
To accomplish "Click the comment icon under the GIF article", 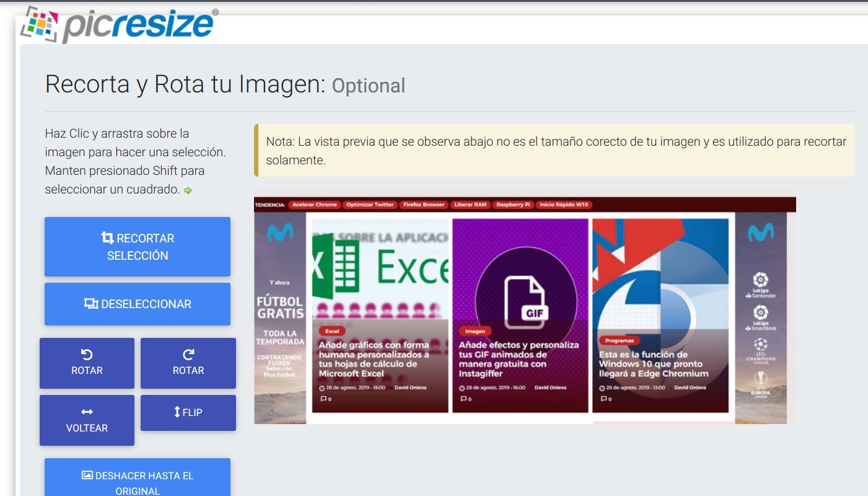I will [462, 399].
